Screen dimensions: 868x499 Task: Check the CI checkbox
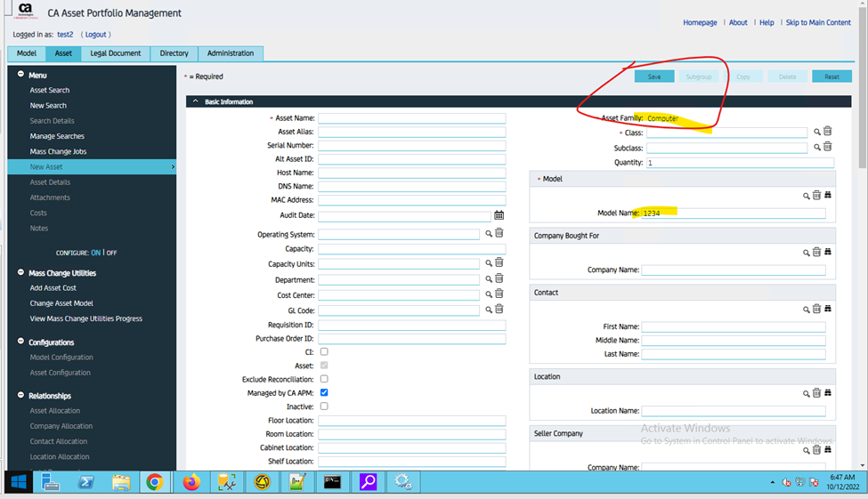324,351
